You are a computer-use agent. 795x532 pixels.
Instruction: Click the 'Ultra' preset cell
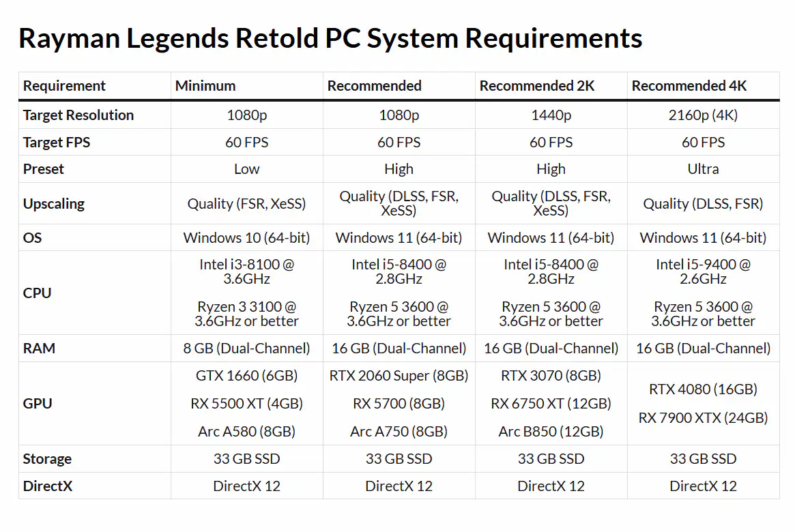tap(704, 169)
